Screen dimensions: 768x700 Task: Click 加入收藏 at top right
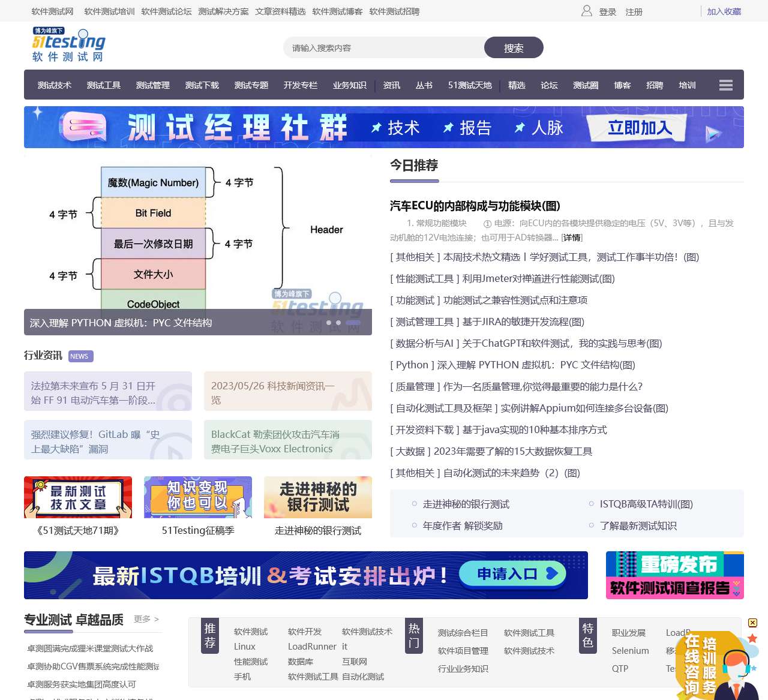724,11
